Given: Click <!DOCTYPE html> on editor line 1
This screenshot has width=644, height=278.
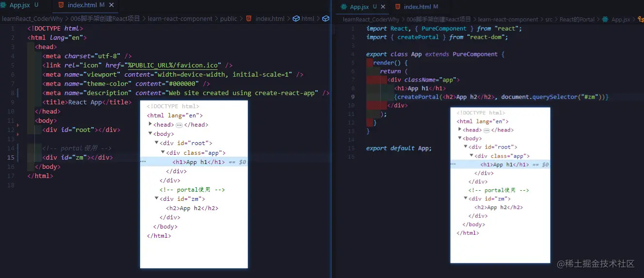Looking at the screenshot, I should click(56, 28).
